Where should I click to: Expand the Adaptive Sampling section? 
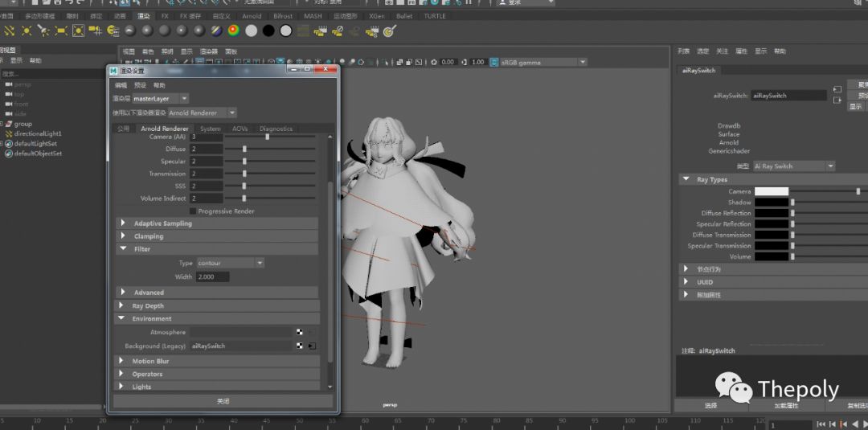tap(123, 223)
